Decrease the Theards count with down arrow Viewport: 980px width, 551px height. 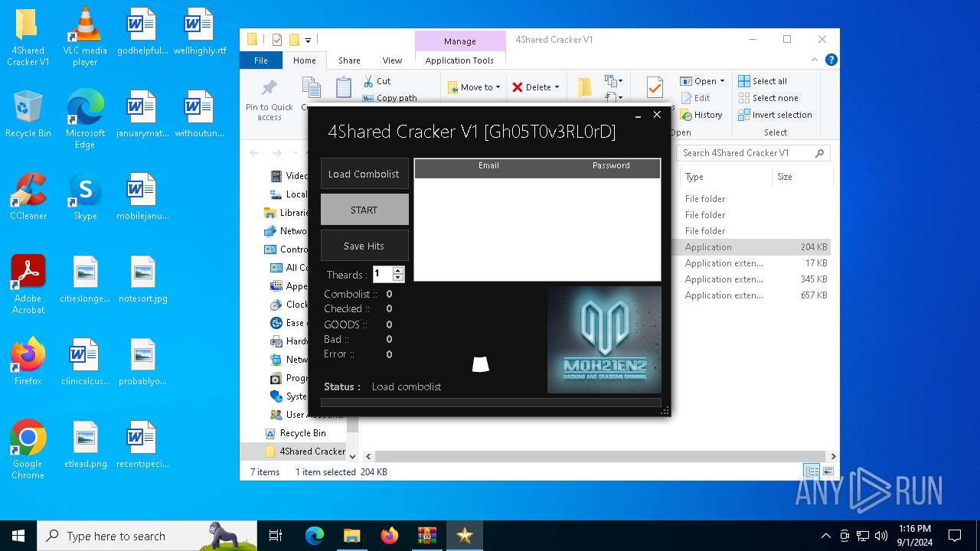tap(397, 278)
